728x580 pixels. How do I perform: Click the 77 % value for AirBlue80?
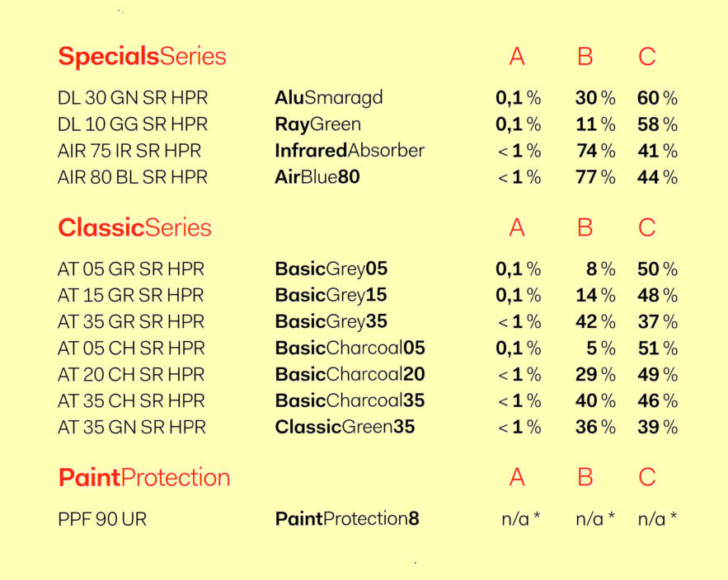tap(595, 177)
